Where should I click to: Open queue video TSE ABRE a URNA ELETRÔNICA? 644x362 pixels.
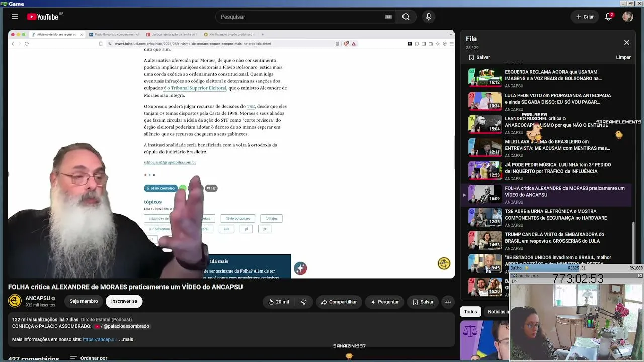click(556, 215)
